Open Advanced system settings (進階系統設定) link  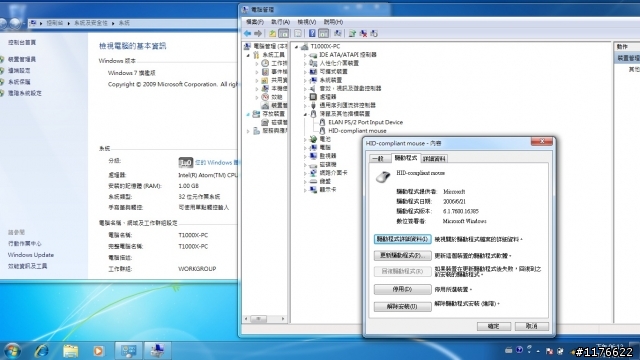point(25,93)
